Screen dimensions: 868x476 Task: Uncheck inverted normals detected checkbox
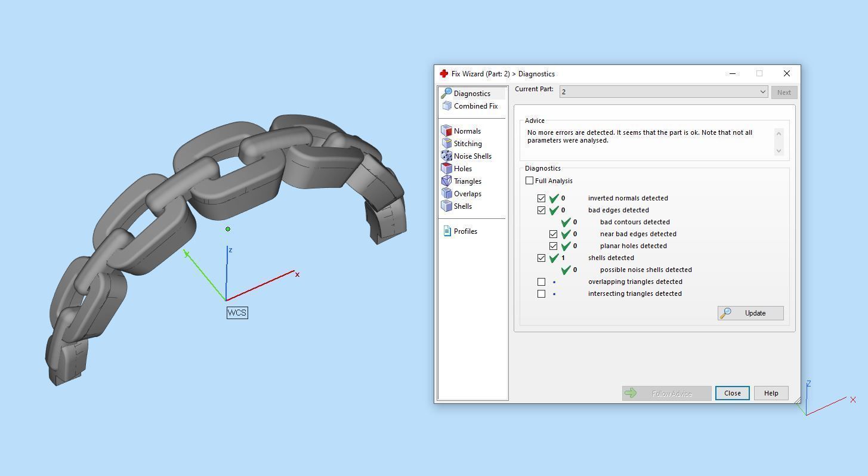541,198
